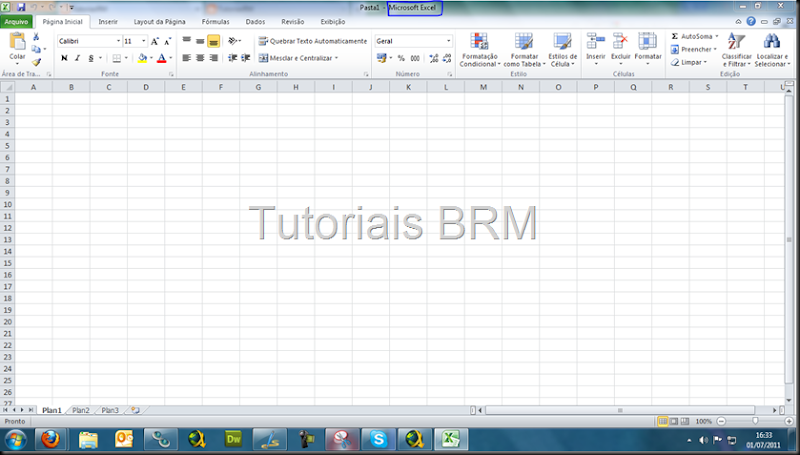
Task: Click the text orientation icon
Action: coord(233,41)
